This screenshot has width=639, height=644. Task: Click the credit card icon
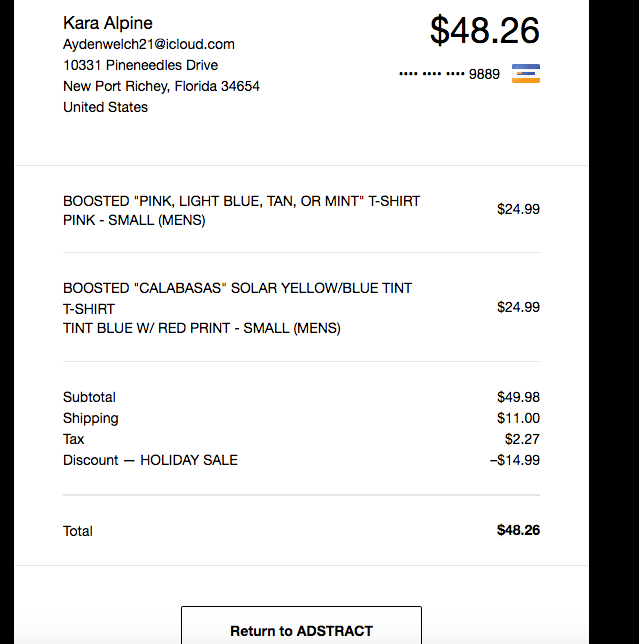[x=526, y=74]
